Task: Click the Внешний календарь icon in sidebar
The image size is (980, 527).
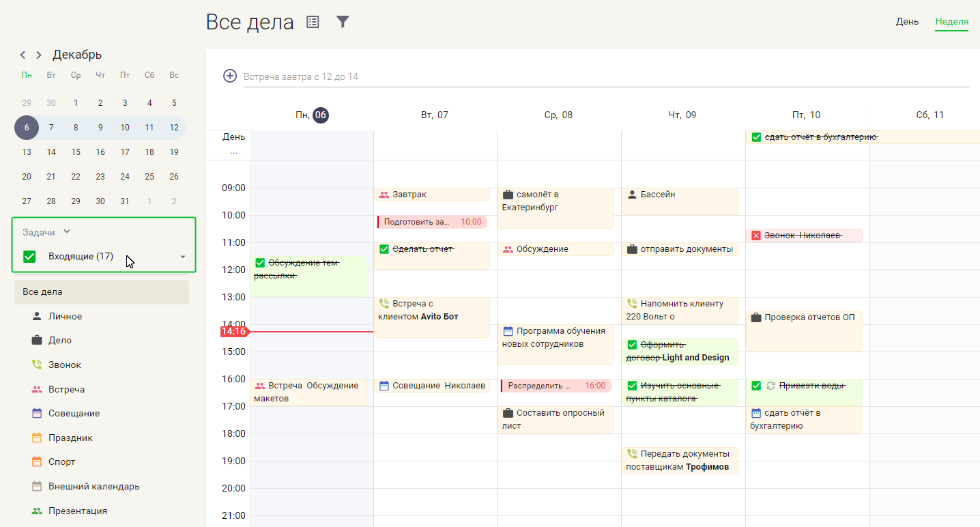Action: [37, 486]
